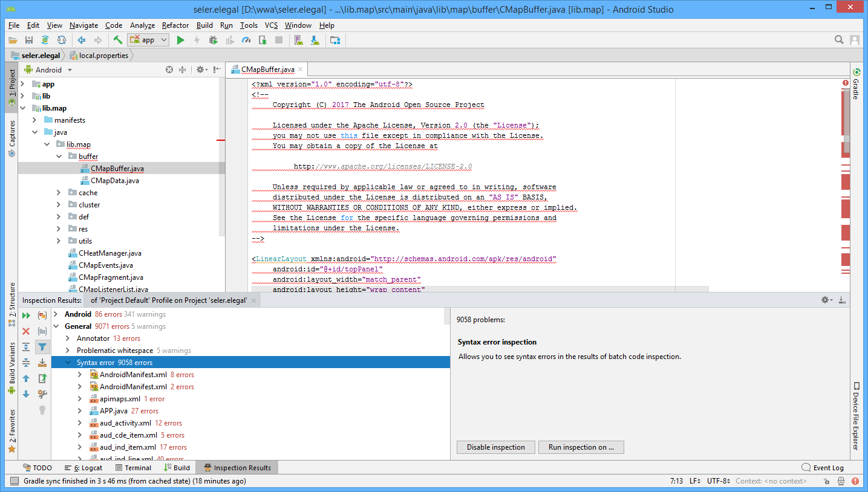Toggle Group by severity in Inspection Results
The height and width of the screenshot is (492, 868).
coord(42,316)
